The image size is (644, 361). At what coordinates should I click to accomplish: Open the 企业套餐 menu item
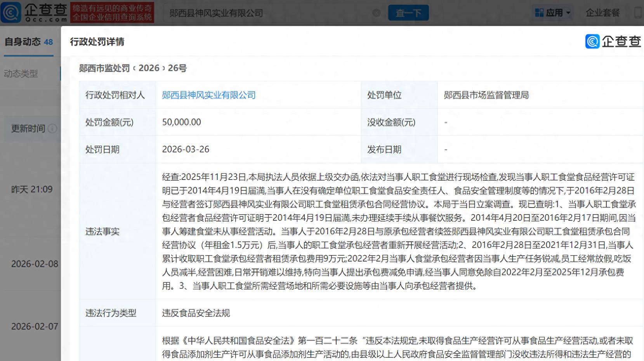tap(602, 13)
